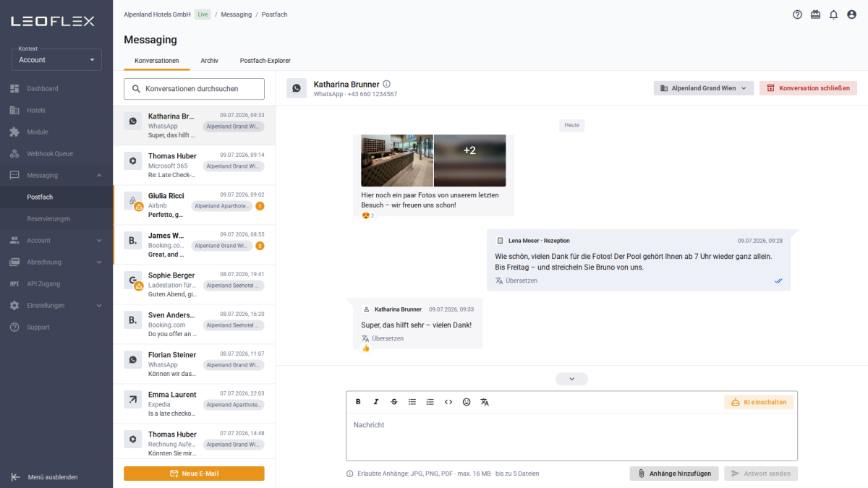Select Konversationen tab
Image resolution: width=868 pixels, height=488 pixels.
tap(157, 61)
